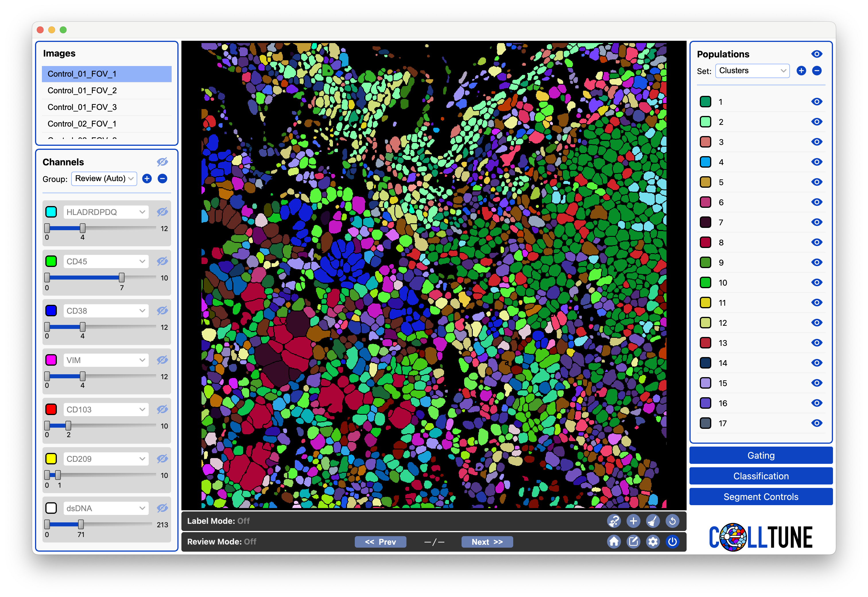Image resolution: width=868 pixels, height=597 pixels.
Task: Click the minus button next to Channels group
Action: click(x=162, y=179)
